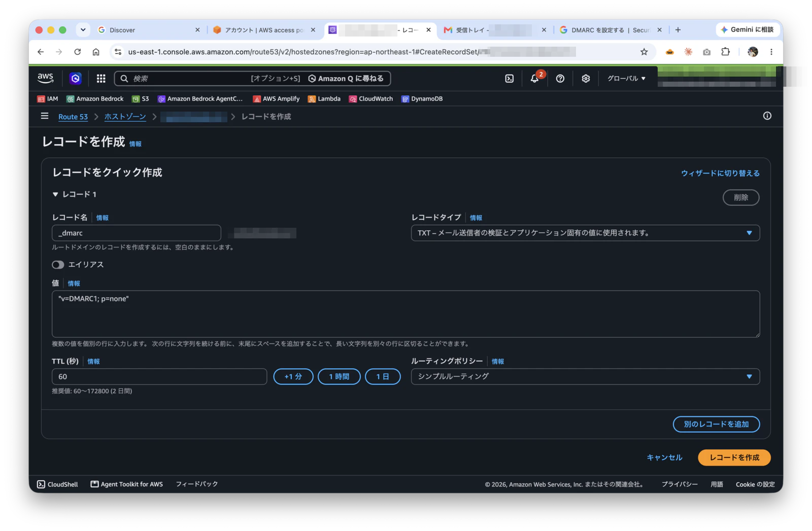
Task: Open the AWS home logo
Action: pyautogui.click(x=45, y=78)
